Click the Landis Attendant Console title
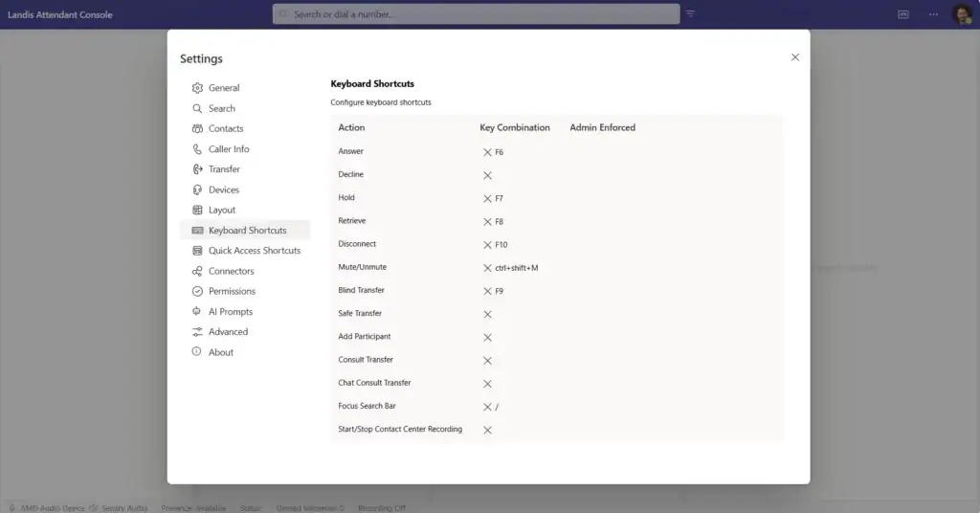This screenshot has width=980, height=513. 60,14
